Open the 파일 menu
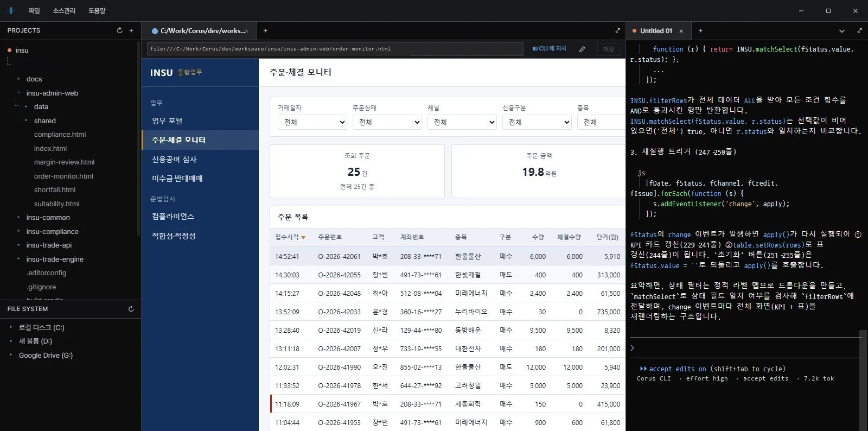This screenshot has height=431, width=868. pos(34,11)
